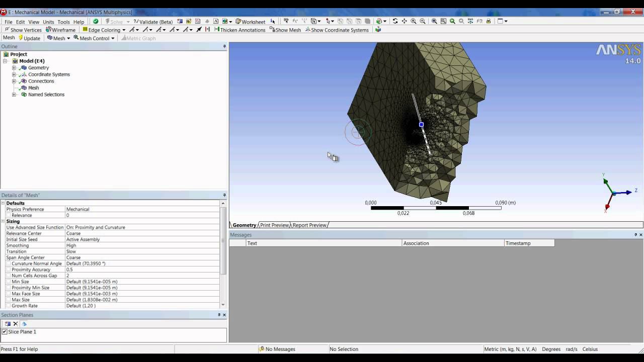Select the Pan view tool

[404, 21]
